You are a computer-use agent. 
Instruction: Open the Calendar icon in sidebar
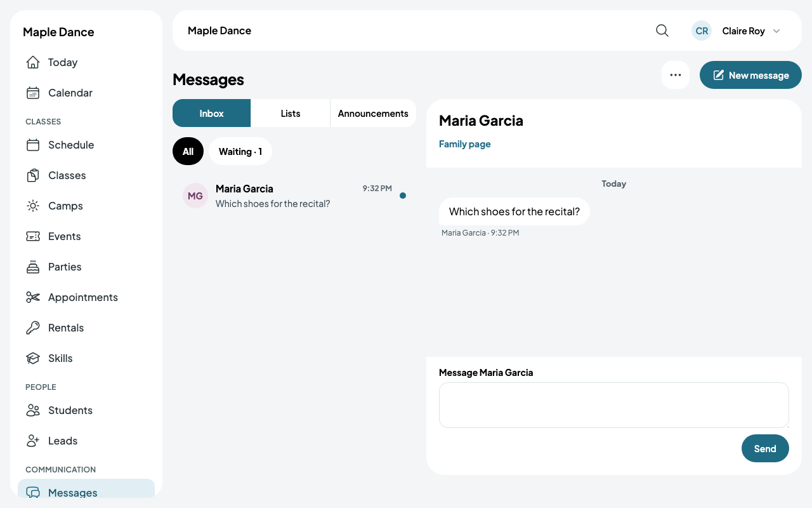[33, 93]
